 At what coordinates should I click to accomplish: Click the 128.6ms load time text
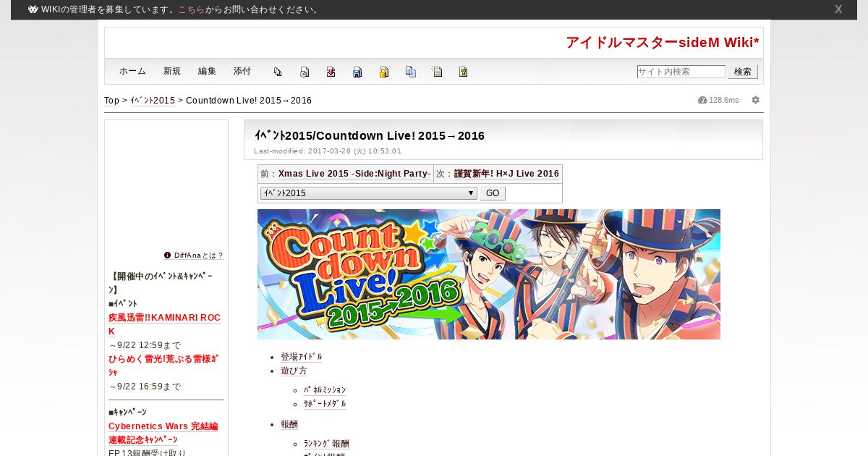(x=724, y=100)
